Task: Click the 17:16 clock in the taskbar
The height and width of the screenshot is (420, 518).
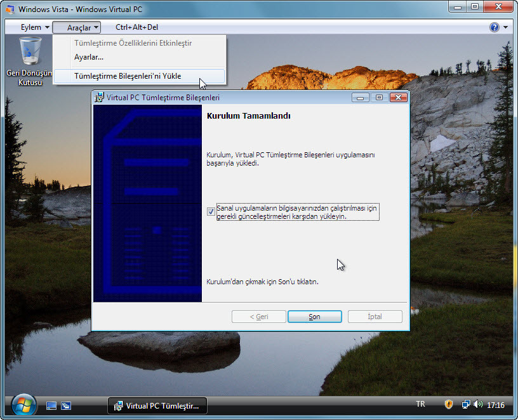Action: click(496, 405)
